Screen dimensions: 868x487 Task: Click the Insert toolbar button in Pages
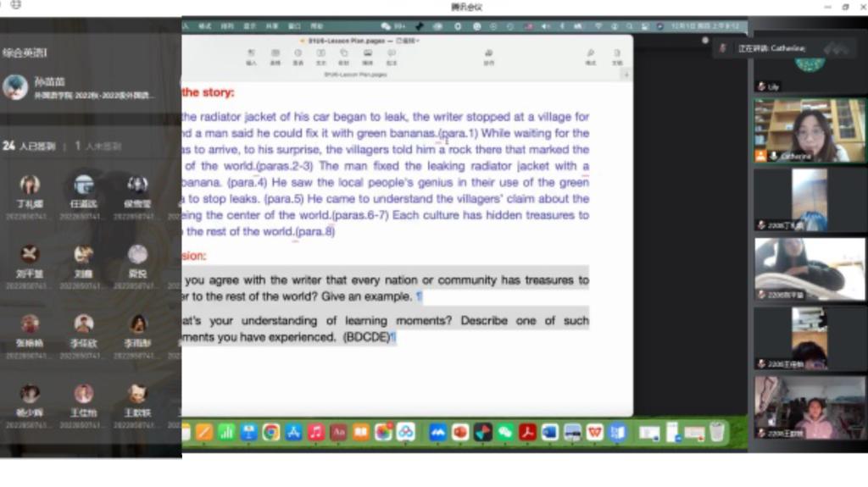tap(252, 57)
